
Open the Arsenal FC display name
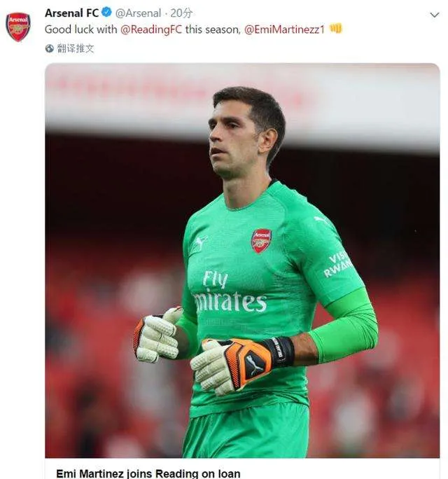tap(71, 13)
